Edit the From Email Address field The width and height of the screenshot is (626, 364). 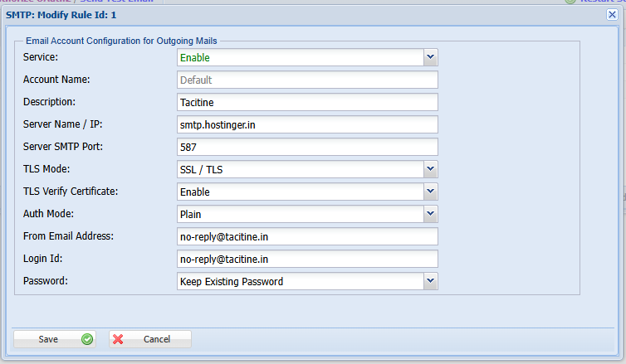click(x=307, y=237)
